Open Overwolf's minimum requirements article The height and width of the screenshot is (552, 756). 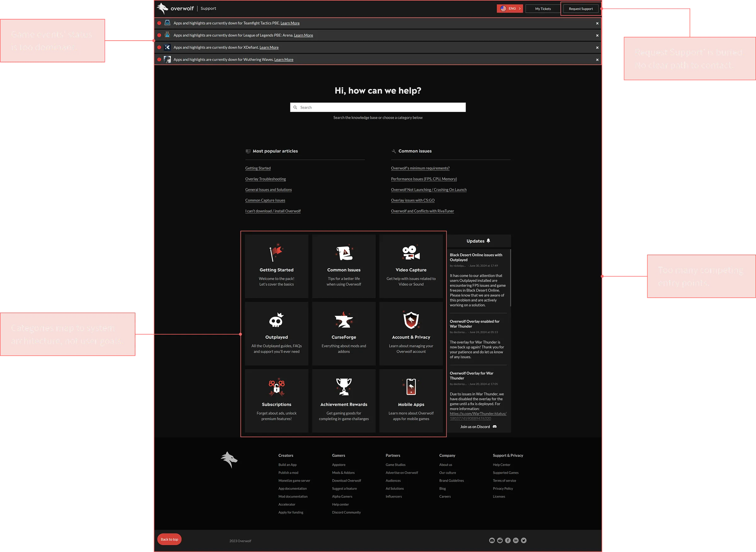[x=420, y=168]
